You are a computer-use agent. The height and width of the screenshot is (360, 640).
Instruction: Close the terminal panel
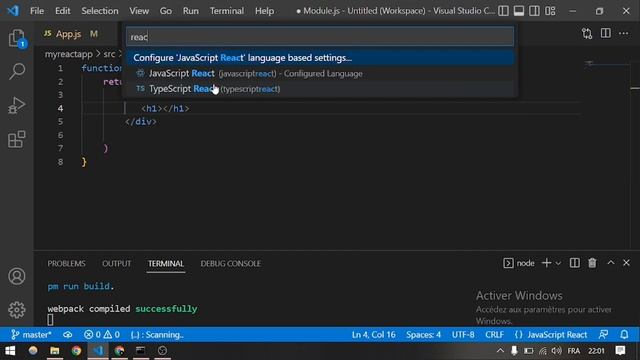[x=626, y=263]
